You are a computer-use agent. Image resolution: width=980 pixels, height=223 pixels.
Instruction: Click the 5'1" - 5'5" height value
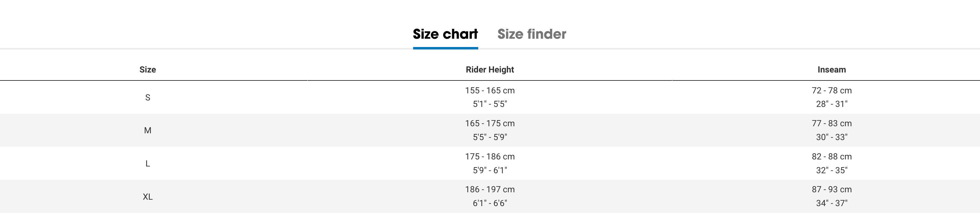coord(490,104)
